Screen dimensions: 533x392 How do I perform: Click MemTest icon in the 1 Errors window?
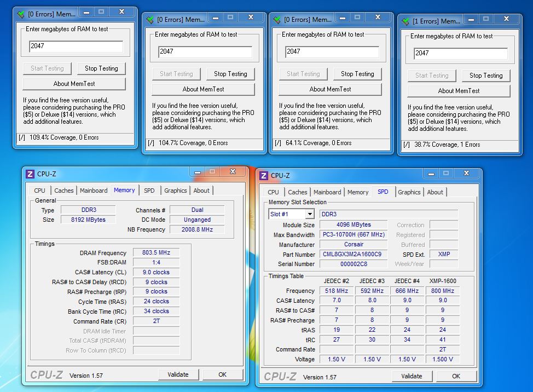coord(405,21)
